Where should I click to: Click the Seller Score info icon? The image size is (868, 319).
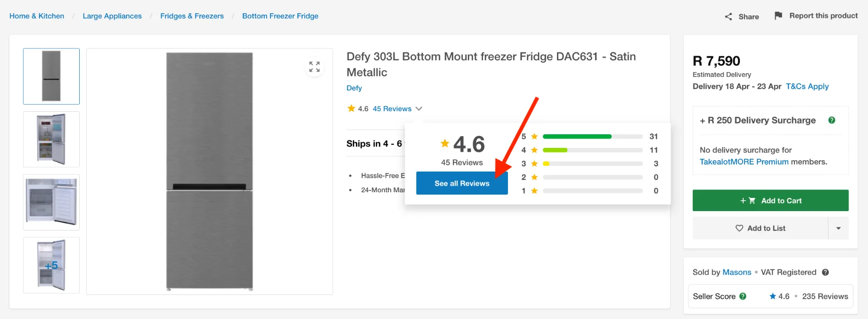[743, 296]
